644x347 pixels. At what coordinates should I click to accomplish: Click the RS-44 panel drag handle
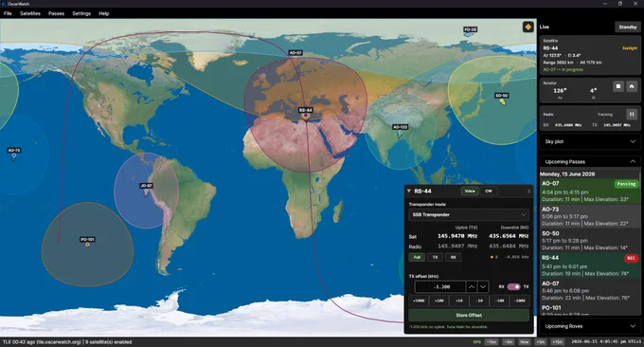click(x=528, y=192)
